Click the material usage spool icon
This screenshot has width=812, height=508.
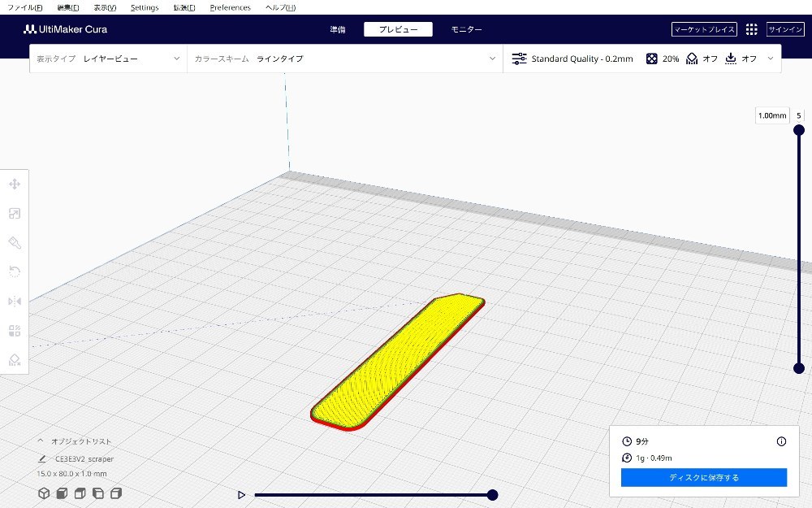tap(627, 458)
